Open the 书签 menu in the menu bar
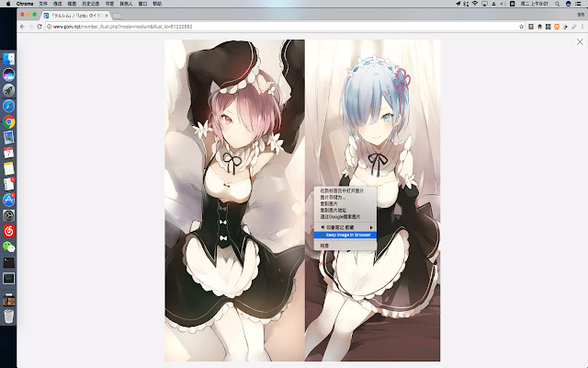This screenshot has width=588, height=368. pos(109,4)
